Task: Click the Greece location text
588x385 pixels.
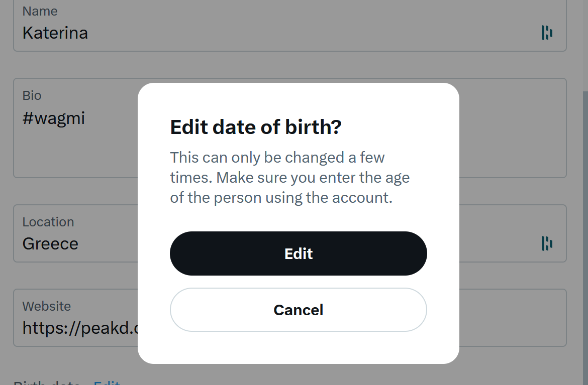Action: tap(50, 244)
